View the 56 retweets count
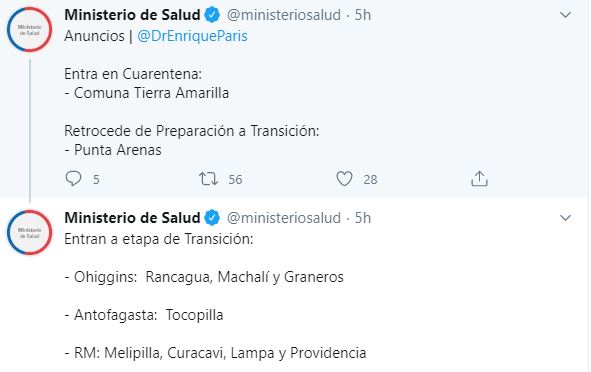Image resolution: width=591 pixels, height=372 pixels. 235,179
